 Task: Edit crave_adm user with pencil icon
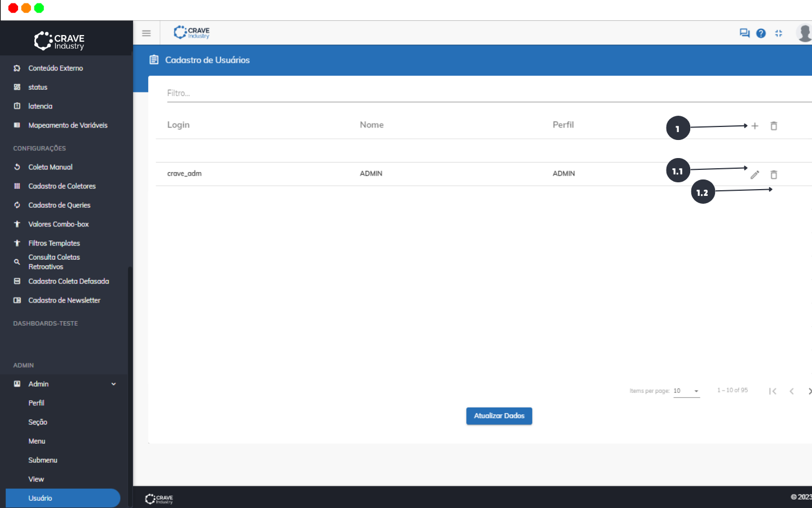pyautogui.click(x=754, y=174)
